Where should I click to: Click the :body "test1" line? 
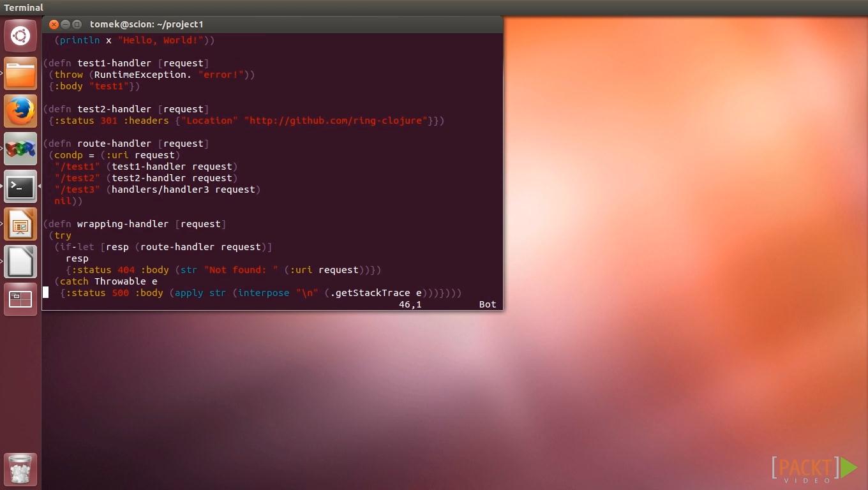(94, 86)
